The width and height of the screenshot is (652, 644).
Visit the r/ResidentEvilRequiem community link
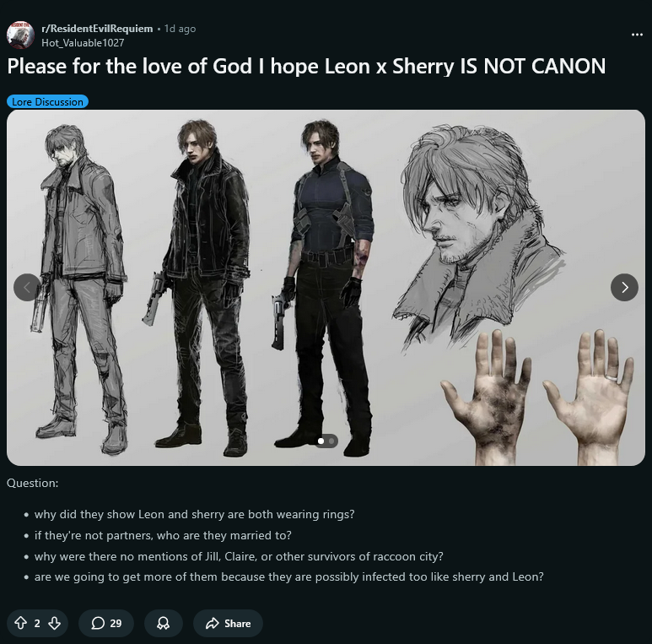click(x=97, y=29)
